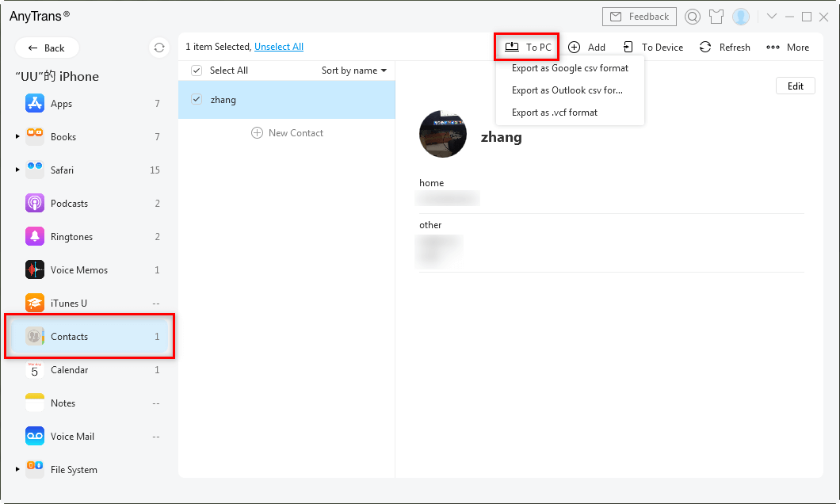Uncheck the zhang contact checkbox
Screen dimensions: 840x504
point(197,99)
